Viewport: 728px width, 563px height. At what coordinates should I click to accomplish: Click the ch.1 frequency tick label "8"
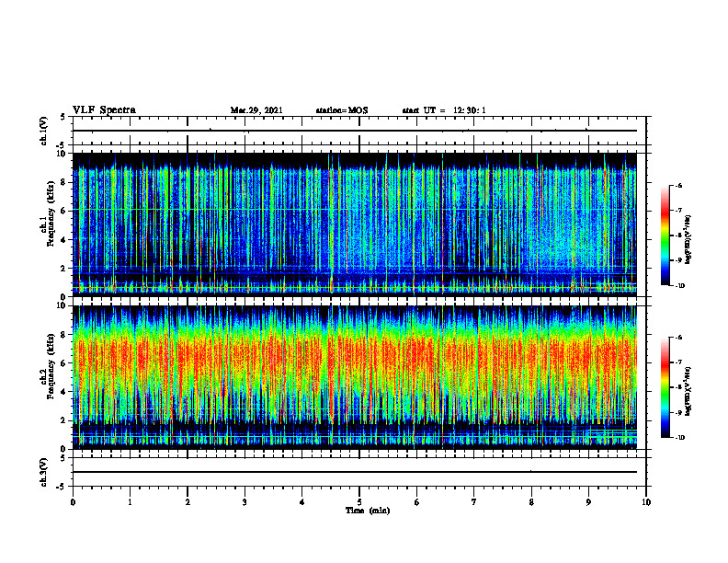tap(64, 182)
